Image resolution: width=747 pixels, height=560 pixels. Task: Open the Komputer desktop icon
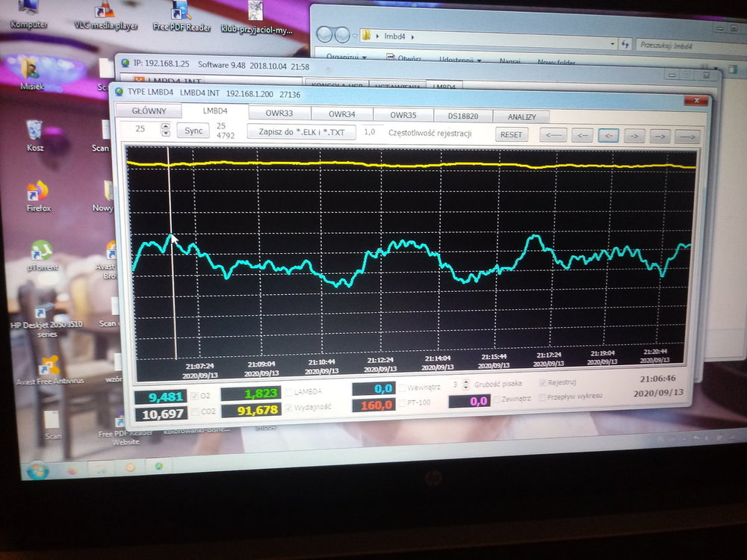pyautogui.click(x=28, y=9)
